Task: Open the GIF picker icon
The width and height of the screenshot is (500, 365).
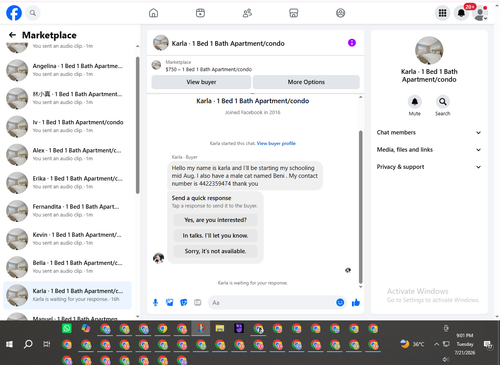Action: [x=198, y=303]
